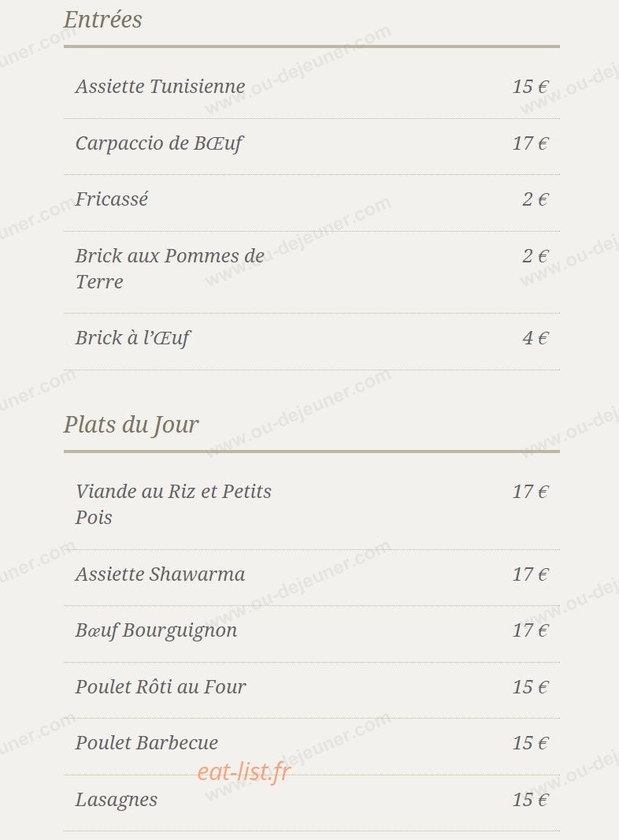Click Carpaccio de Bœuf dish name

tap(159, 143)
